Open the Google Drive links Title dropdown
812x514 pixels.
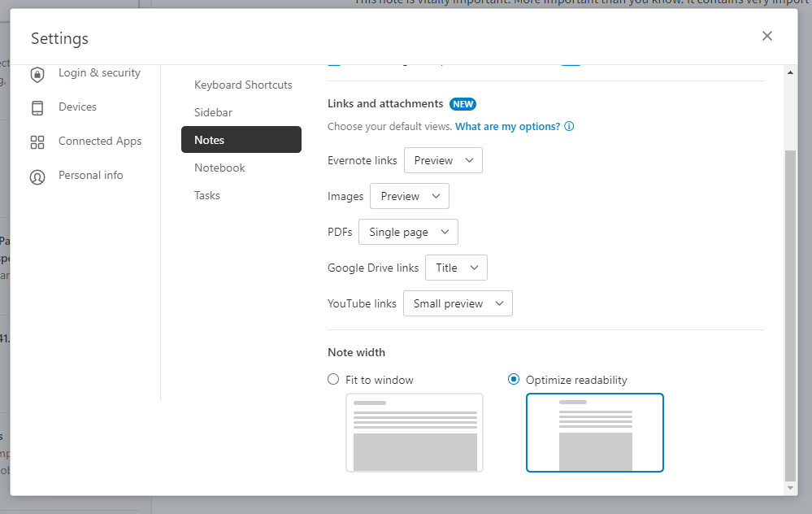(x=456, y=268)
